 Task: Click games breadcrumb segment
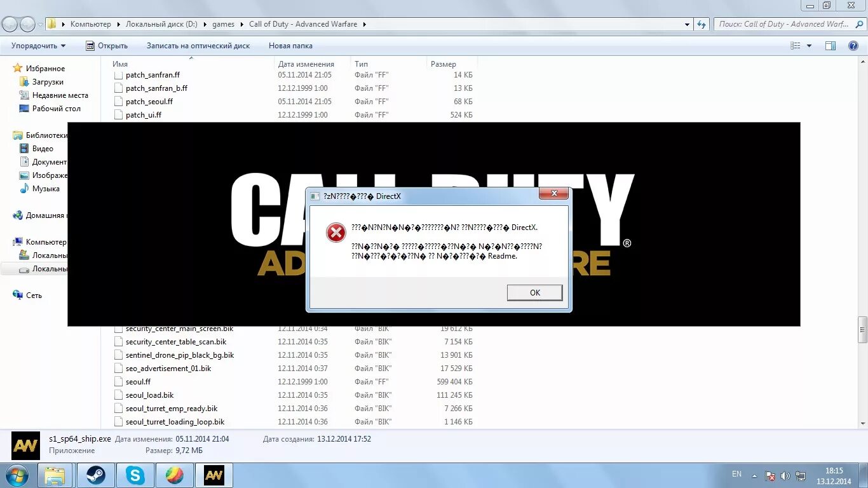[x=223, y=24]
